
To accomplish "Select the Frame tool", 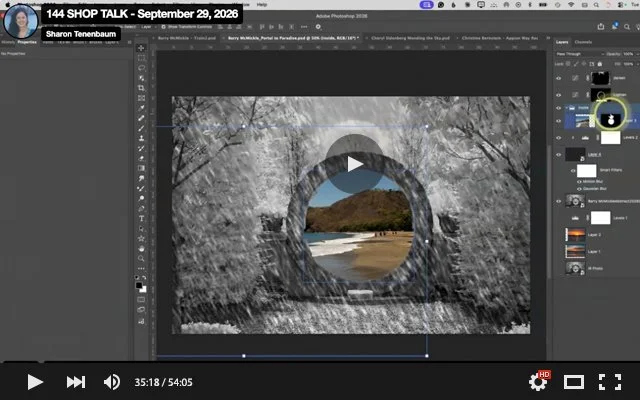I will click(x=141, y=98).
